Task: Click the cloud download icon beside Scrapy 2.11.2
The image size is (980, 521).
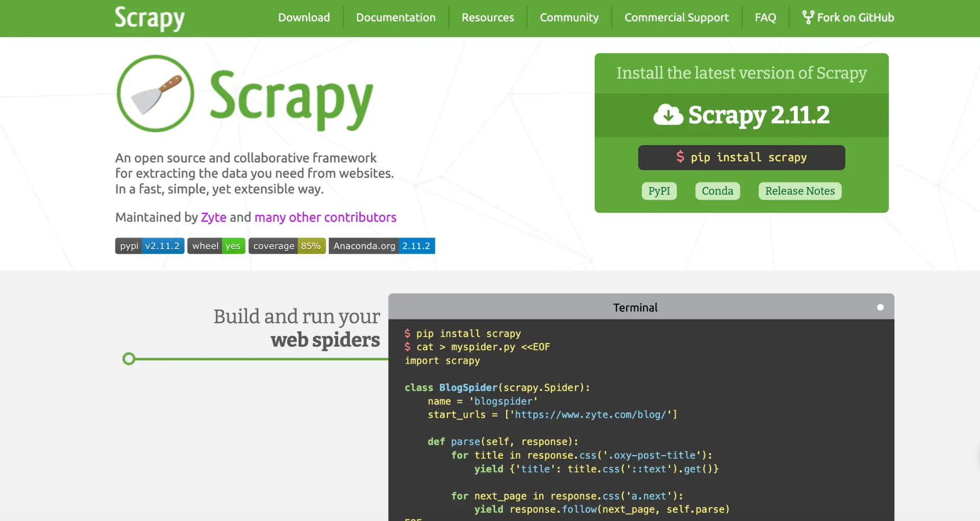Action: pyautogui.click(x=668, y=114)
